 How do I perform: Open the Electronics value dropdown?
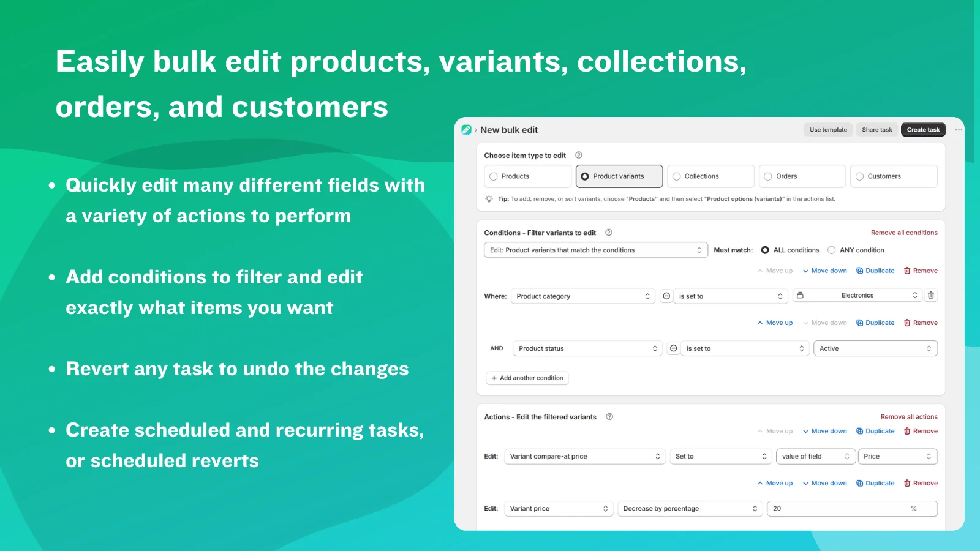tap(858, 295)
